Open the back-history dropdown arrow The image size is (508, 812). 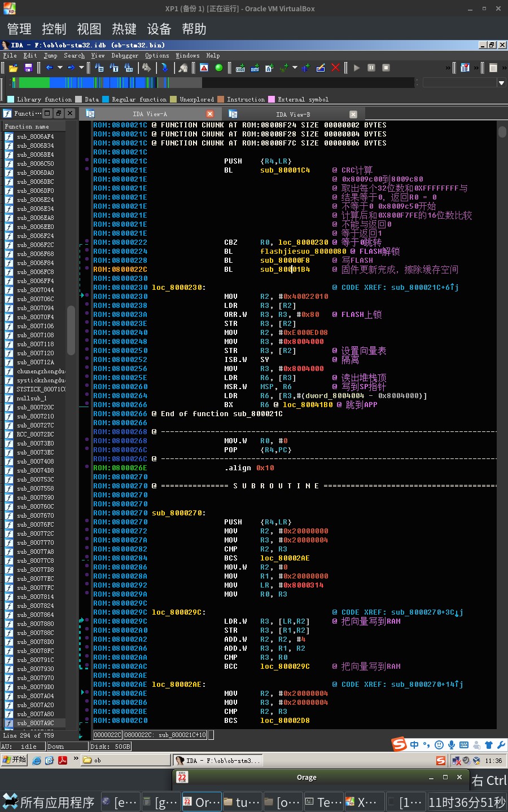[x=59, y=68]
